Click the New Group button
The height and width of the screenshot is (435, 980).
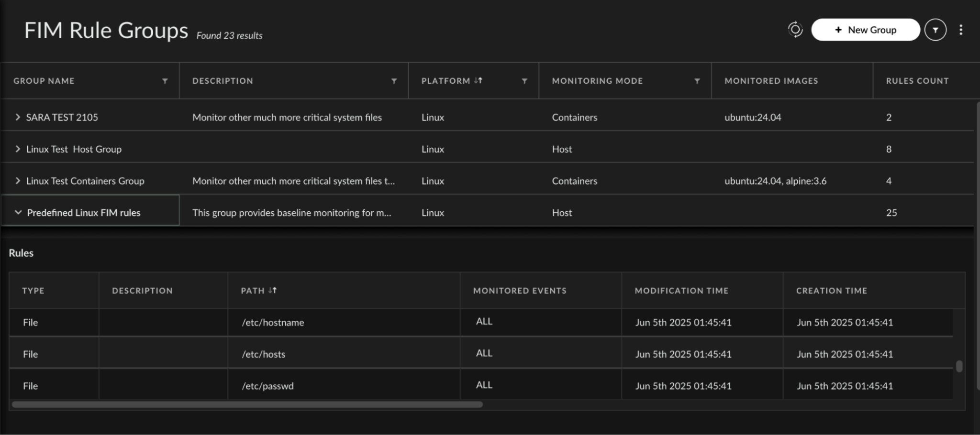(865, 30)
